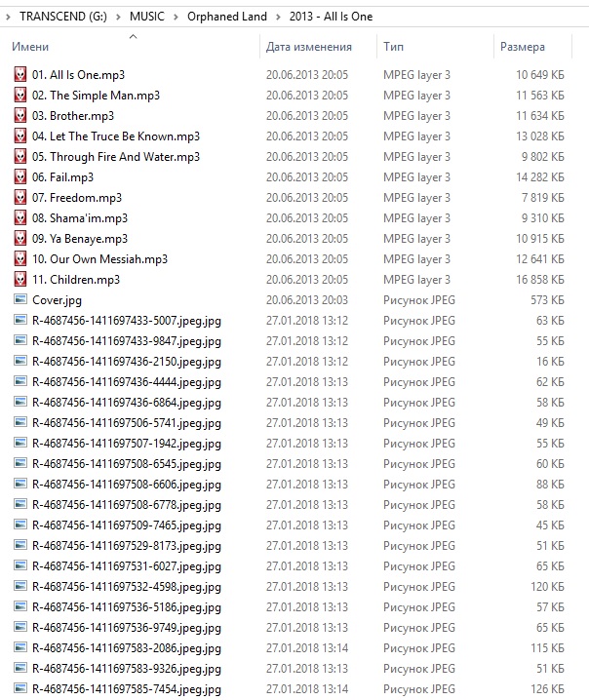Select the Cover.jpg image file icon
Viewport: 589px width, 700px height.
(20, 300)
